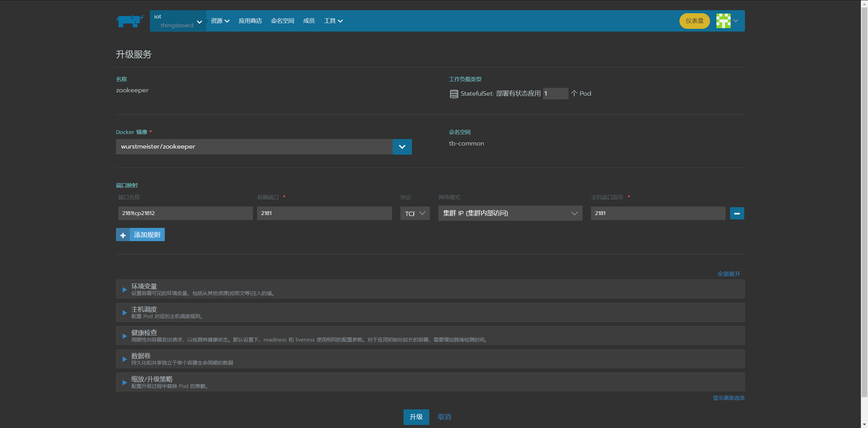Open the TCP protocol dropdown
868x428 pixels.
tap(415, 213)
